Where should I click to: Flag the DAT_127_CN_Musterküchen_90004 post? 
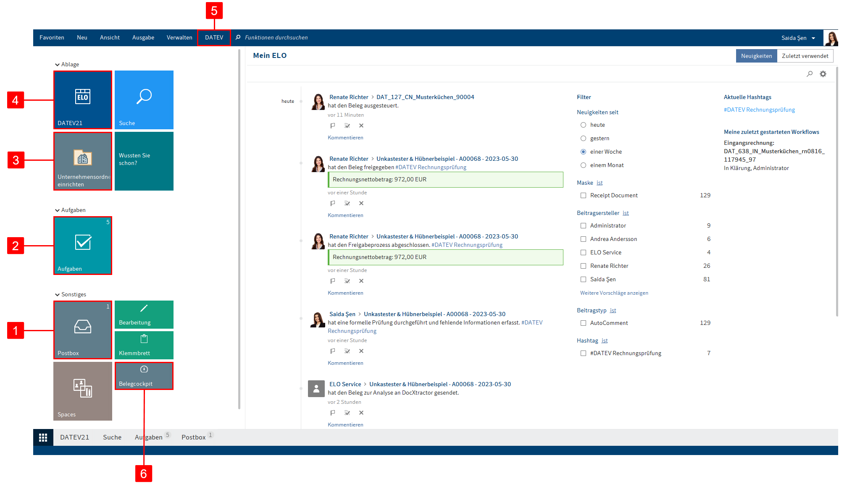[332, 126]
